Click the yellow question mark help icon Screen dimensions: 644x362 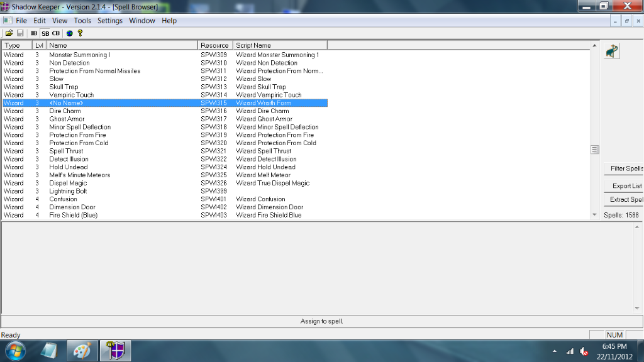[x=80, y=33]
